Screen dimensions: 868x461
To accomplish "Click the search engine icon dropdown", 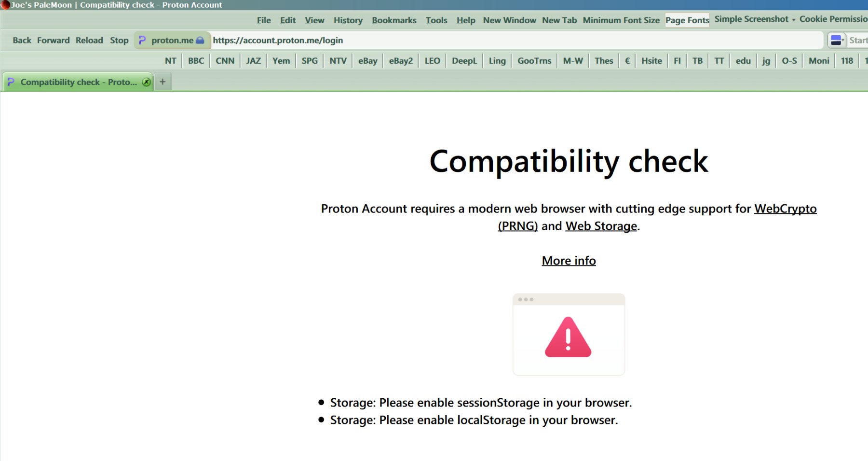I will click(837, 40).
